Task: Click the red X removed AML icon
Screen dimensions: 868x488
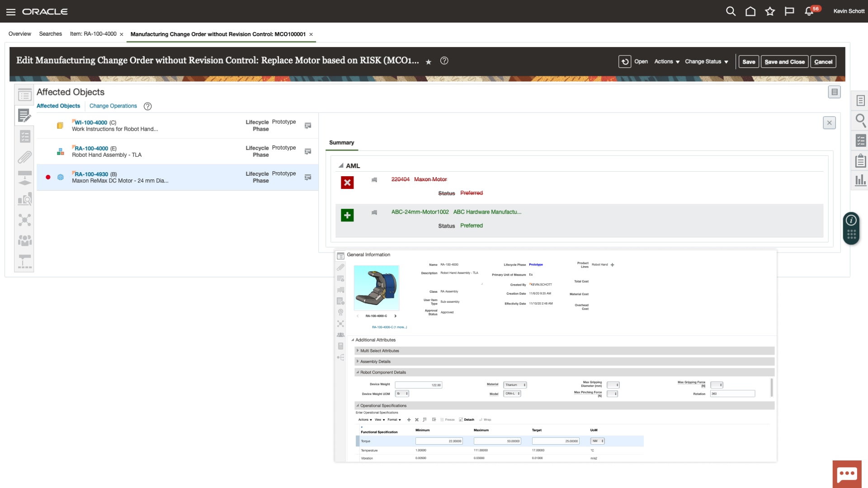Action: (x=347, y=183)
